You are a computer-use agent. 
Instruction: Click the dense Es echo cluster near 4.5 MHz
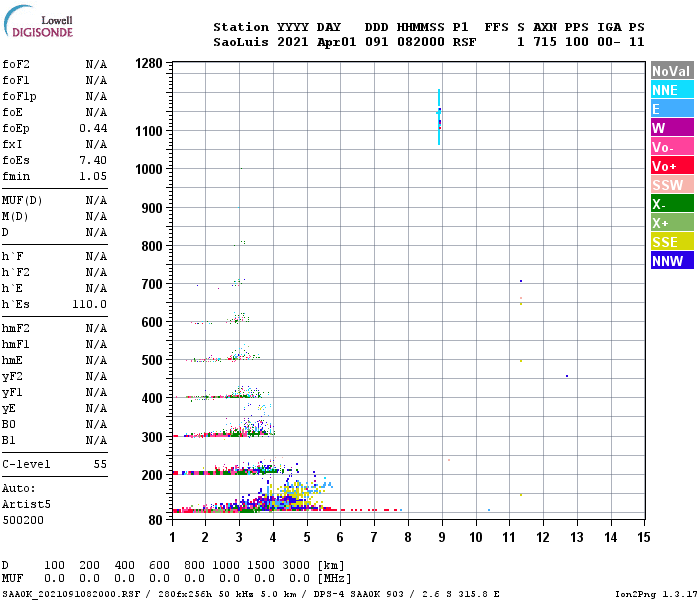click(x=290, y=496)
